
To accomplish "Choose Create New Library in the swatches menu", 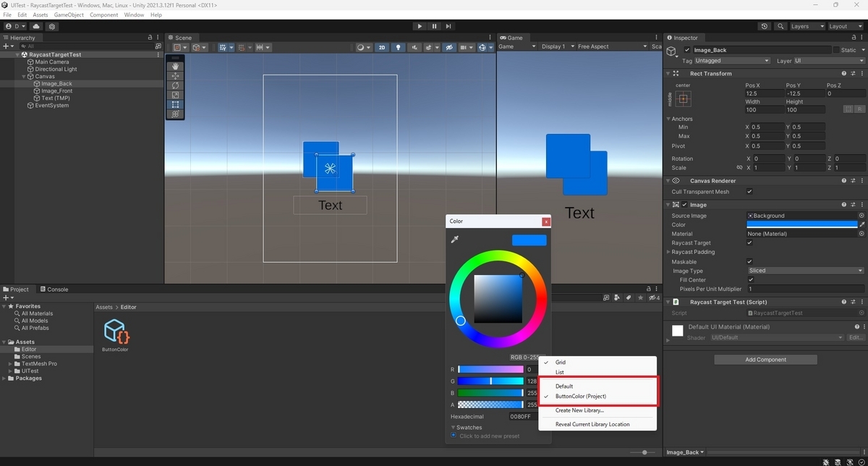I will coord(579,410).
